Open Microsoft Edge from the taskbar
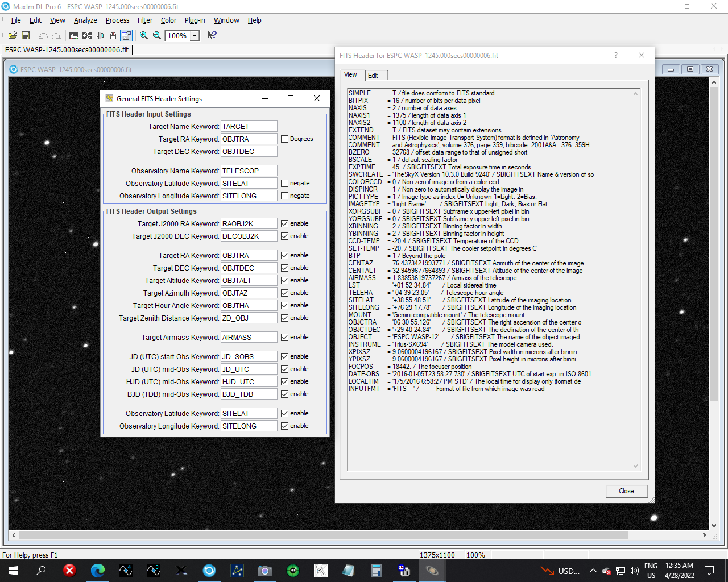Viewport: 728px width, 582px height. [x=98, y=571]
